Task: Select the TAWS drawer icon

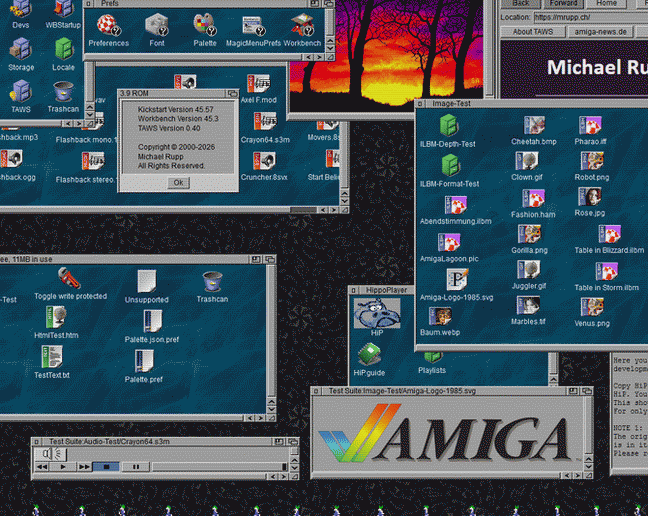Action: pos(20,91)
